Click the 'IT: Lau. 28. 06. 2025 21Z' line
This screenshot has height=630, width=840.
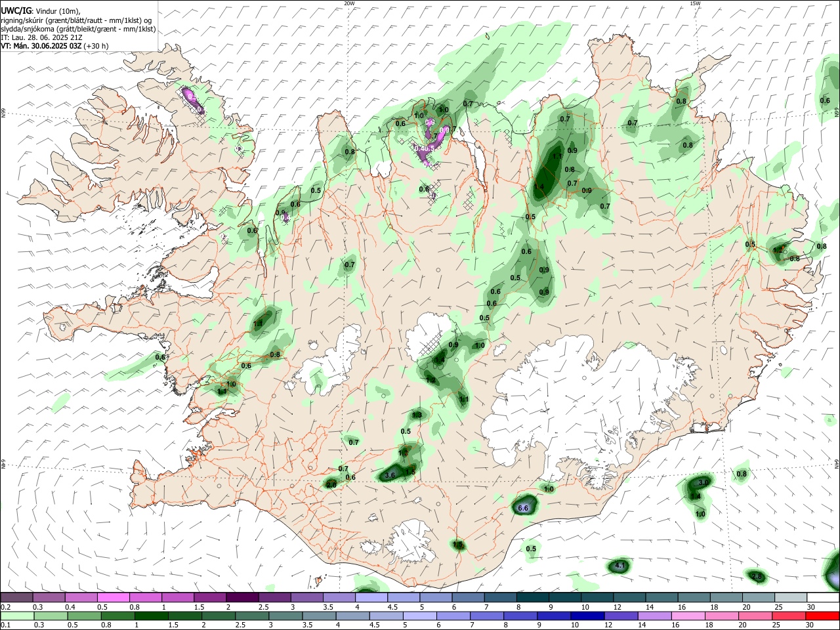click(41, 37)
